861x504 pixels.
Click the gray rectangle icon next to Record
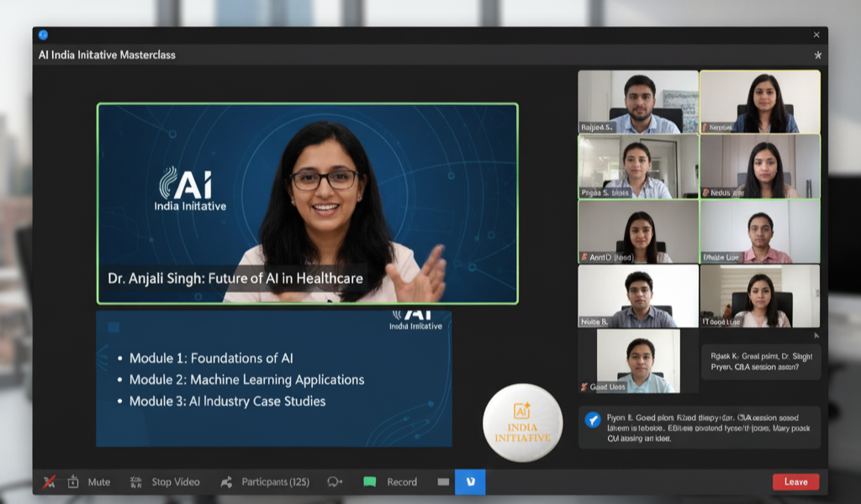click(443, 481)
